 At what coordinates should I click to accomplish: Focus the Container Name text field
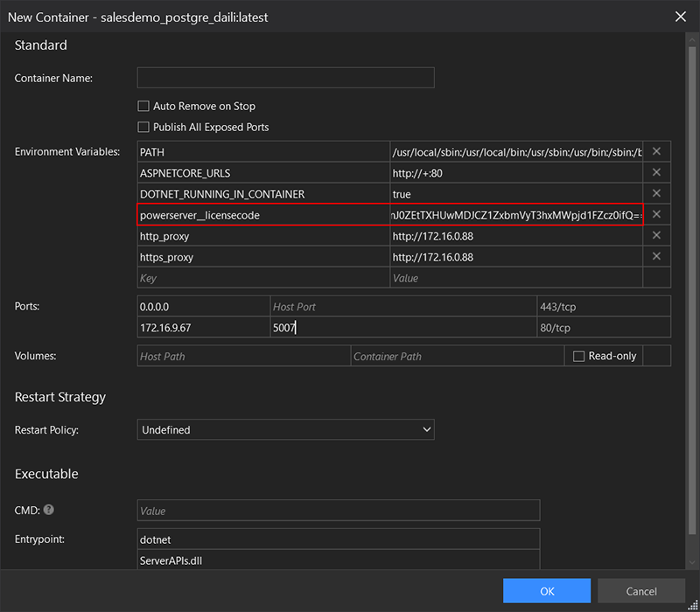(286, 78)
